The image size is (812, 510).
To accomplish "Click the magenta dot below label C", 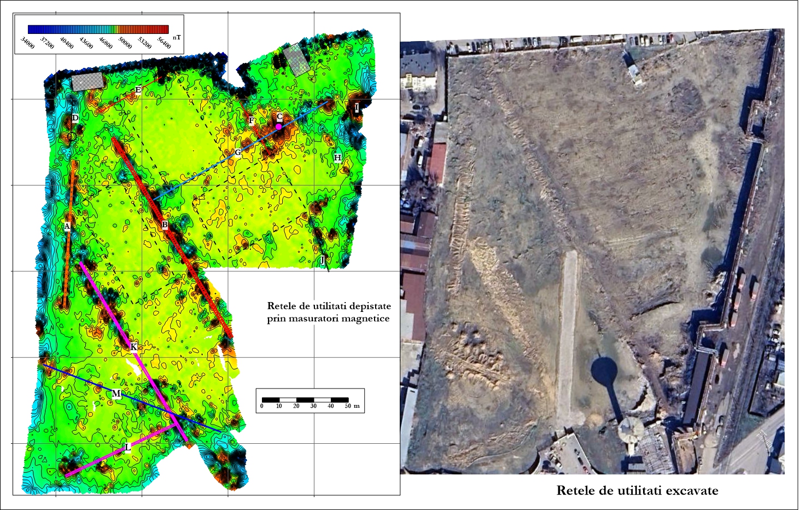I will [x=279, y=126].
